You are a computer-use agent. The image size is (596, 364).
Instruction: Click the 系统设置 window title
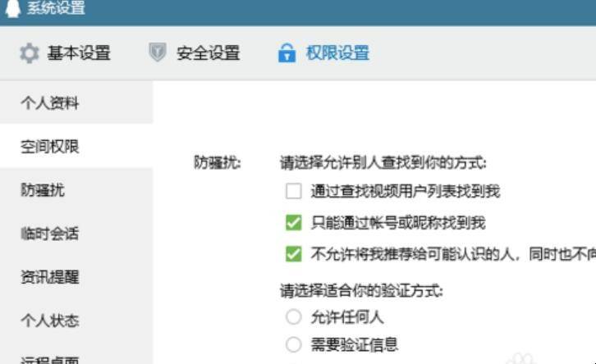tap(56, 7)
